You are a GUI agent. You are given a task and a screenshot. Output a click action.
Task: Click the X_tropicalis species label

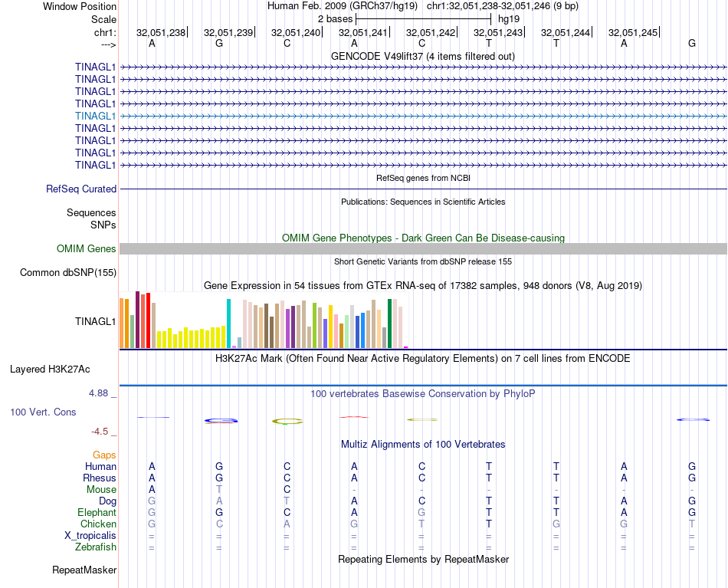[90, 535]
